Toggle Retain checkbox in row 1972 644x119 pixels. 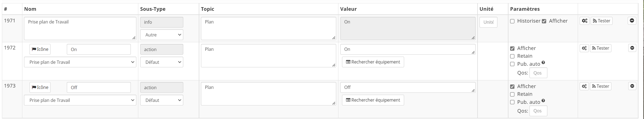[x=512, y=56]
